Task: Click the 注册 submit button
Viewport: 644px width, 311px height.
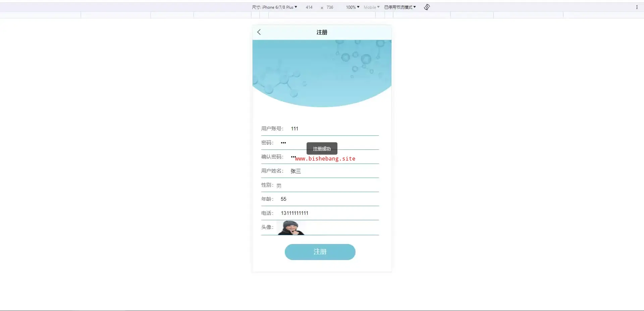Action: 320,252
